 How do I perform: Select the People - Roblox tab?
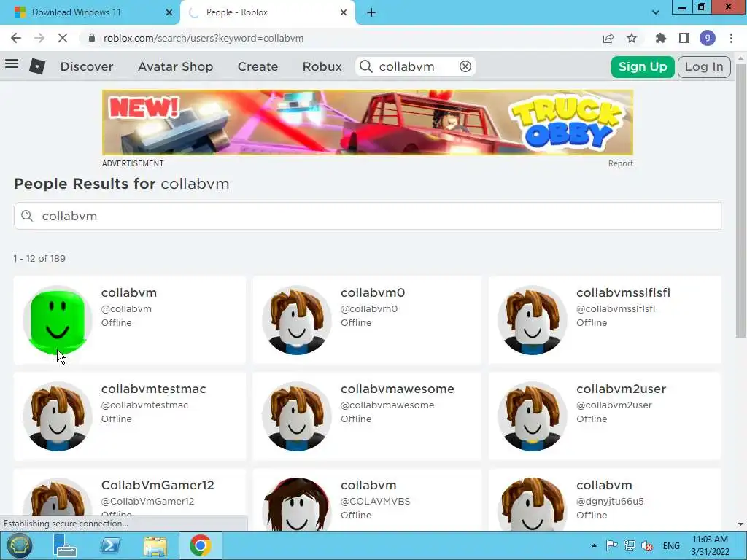coord(267,12)
